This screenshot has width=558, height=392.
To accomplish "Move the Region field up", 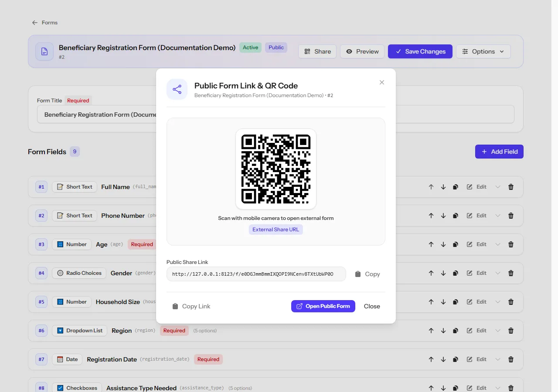I will (431, 331).
